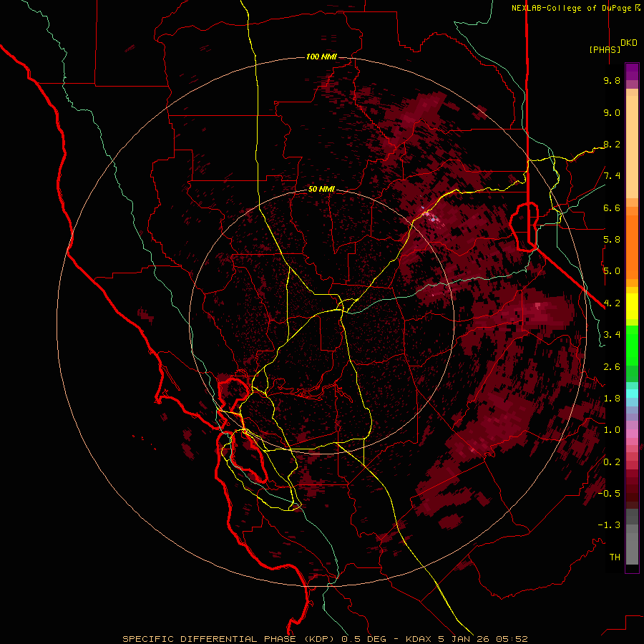This screenshot has height=644, width=644.
Task: Select the 4.2 legend value
Action: (612, 303)
